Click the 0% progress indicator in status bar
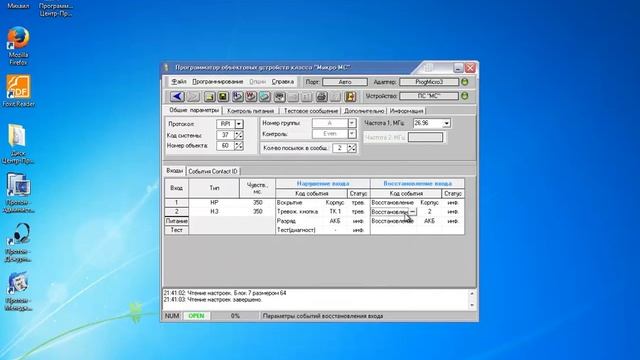Image resolution: width=640 pixels, height=360 pixels. 235,316
